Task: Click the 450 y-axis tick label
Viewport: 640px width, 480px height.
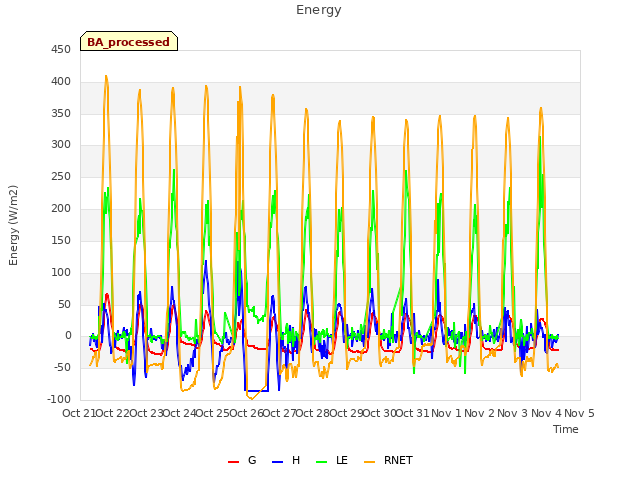Action: [61, 49]
